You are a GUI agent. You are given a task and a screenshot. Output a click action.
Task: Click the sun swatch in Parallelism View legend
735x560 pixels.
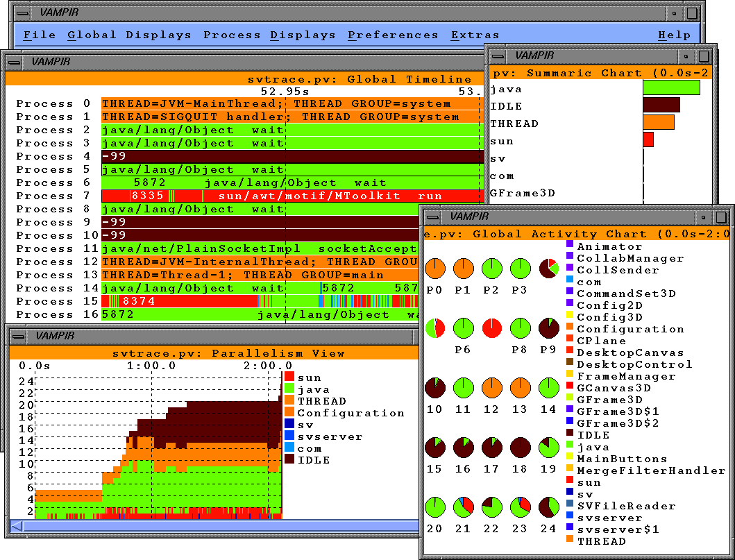coord(289,376)
